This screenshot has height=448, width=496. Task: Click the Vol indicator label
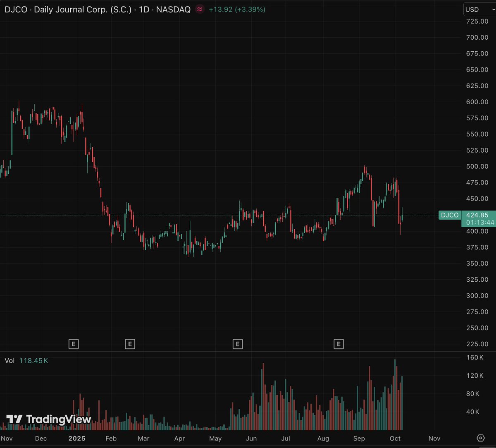pos(10,361)
